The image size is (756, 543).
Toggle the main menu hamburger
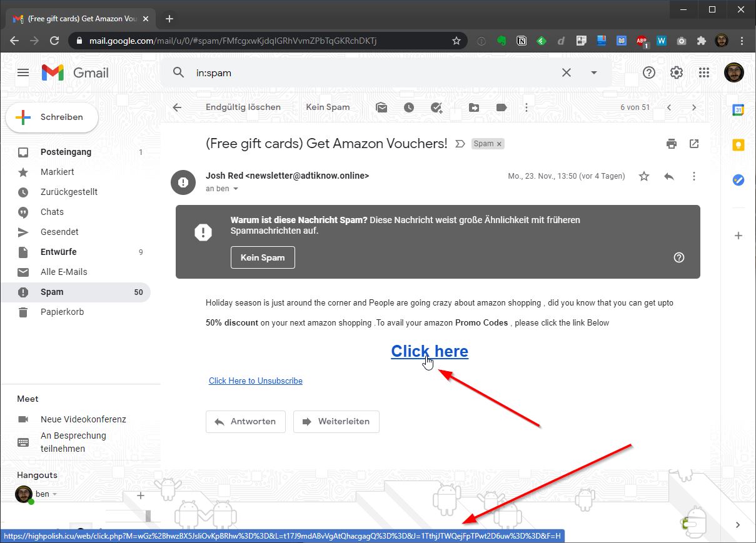pos(23,72)
